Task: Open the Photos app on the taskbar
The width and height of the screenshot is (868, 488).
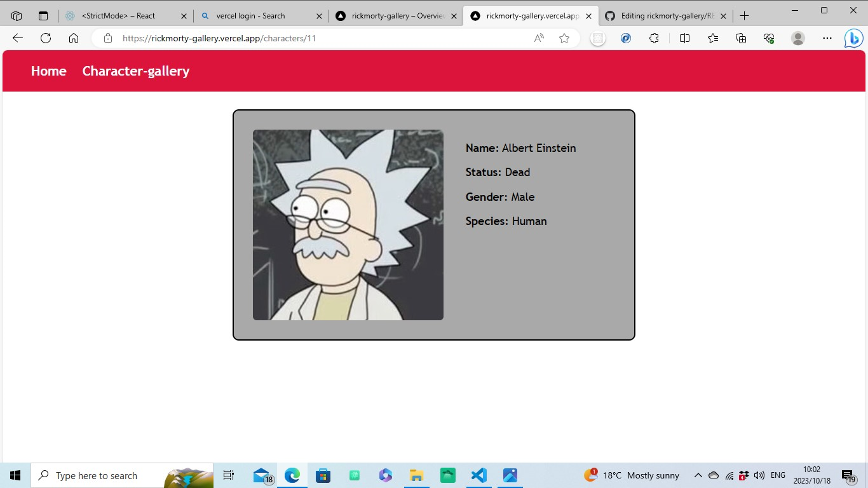Action: click(510, 475)
